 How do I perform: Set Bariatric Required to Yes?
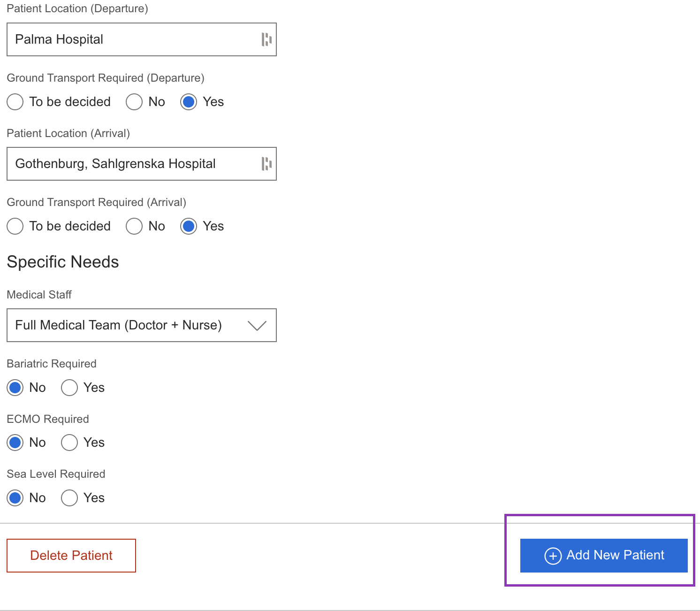tap(69, 388)
